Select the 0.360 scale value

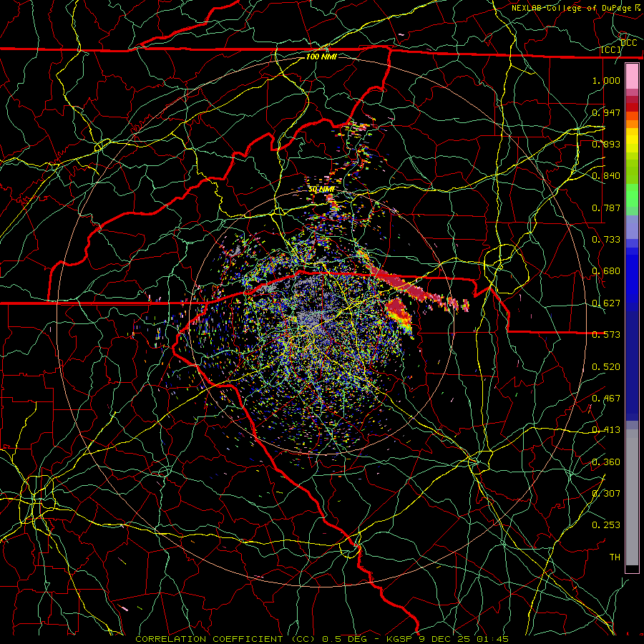[606, 462]
